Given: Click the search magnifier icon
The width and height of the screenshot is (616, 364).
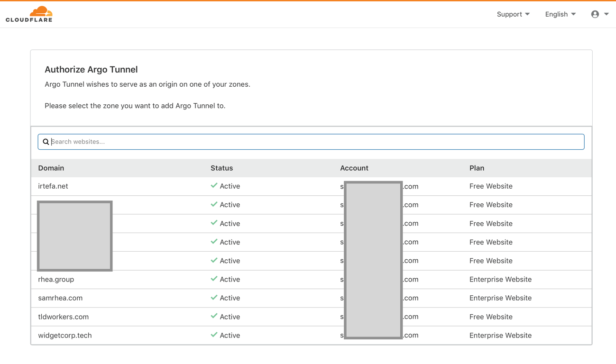Looking at the screenshot, I should click(x=46, y=142).
